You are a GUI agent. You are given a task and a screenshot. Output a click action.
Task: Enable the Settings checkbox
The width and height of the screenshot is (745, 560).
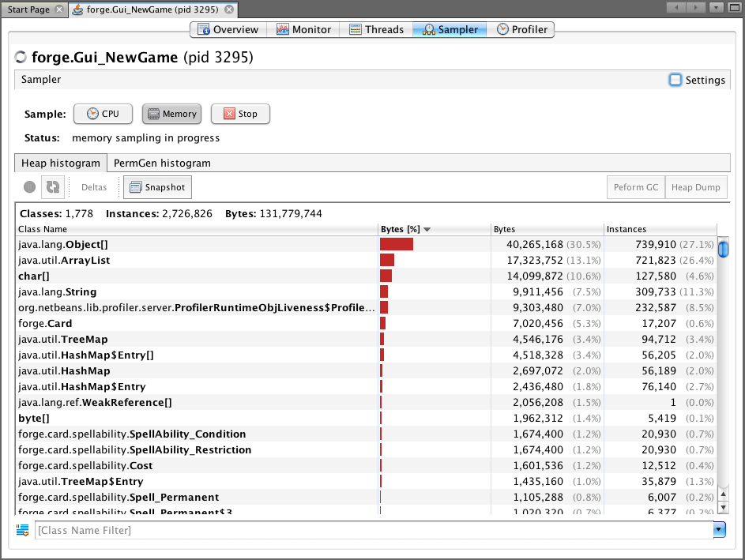pyautogui.click(x=675, y=80)
